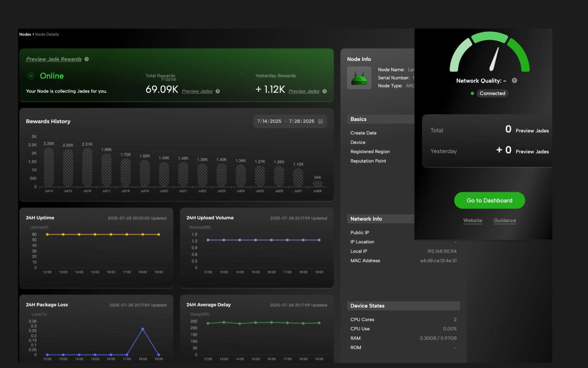Click 13:00 point on Average Delay line
The height and width of the screenshot is (368, 588).
pyautogui.click(x=224, y=322)
